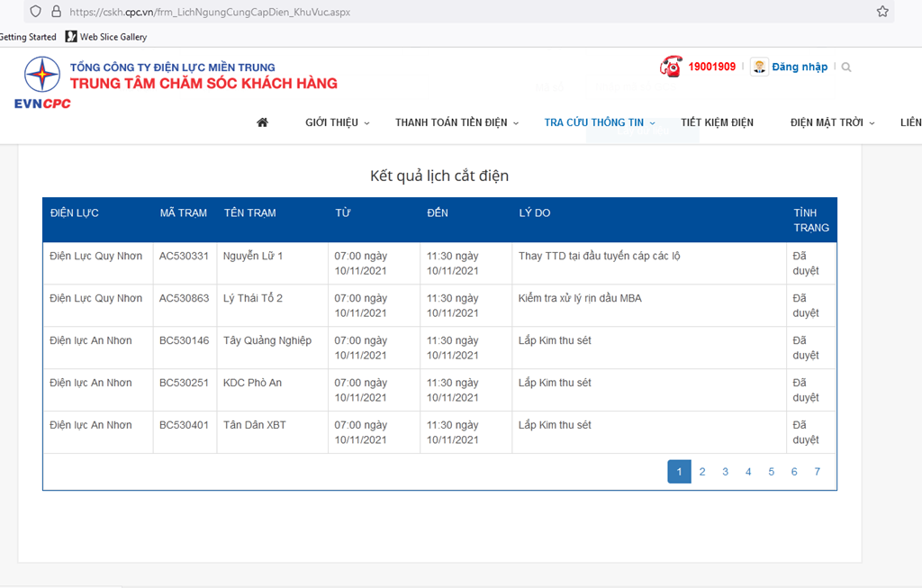The width and height of the screenshot is (922, 588).
Task: Click the Đăng nhập login link
Action: coord(800,67)
